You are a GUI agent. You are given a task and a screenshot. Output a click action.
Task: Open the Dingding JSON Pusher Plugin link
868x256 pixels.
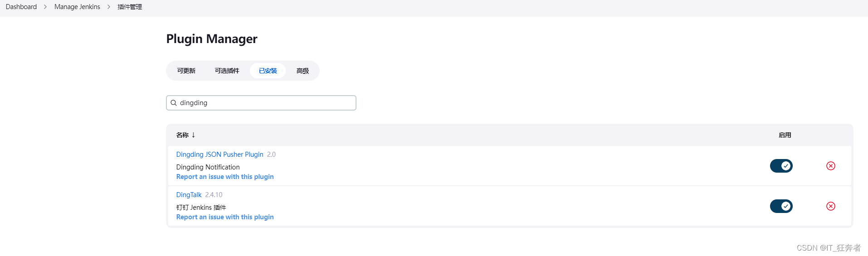click(x=219, y=155)
